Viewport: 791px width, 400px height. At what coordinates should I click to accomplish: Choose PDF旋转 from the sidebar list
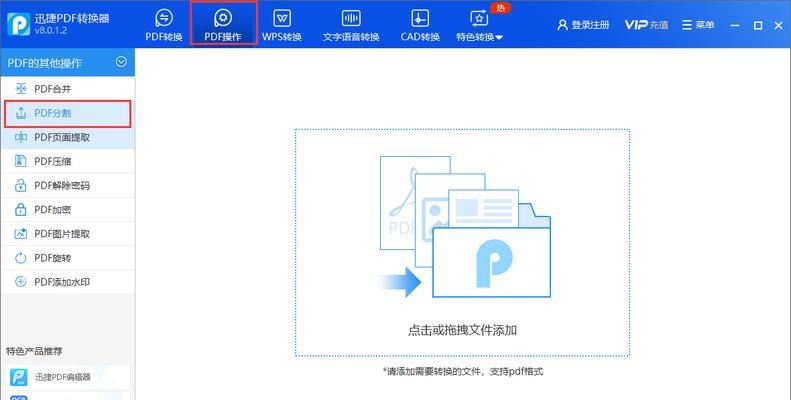click(x=68, y=258)
